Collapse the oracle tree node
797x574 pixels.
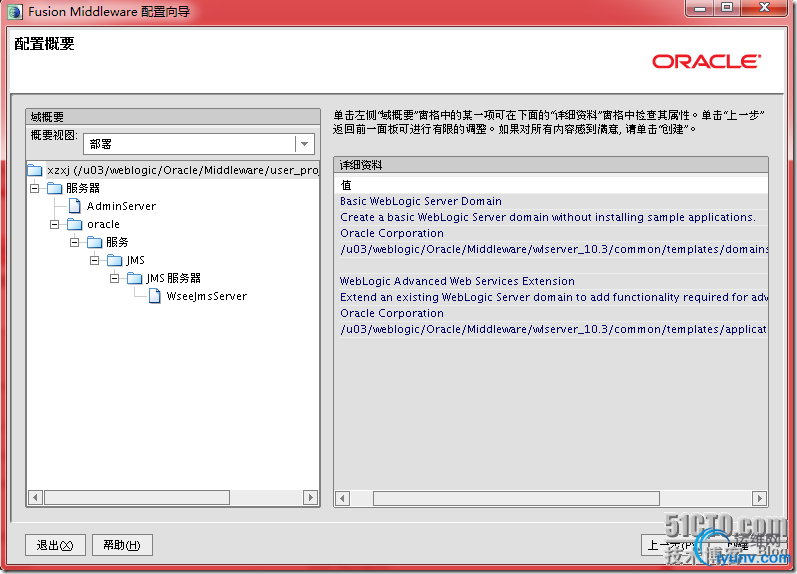pos(54,224)
